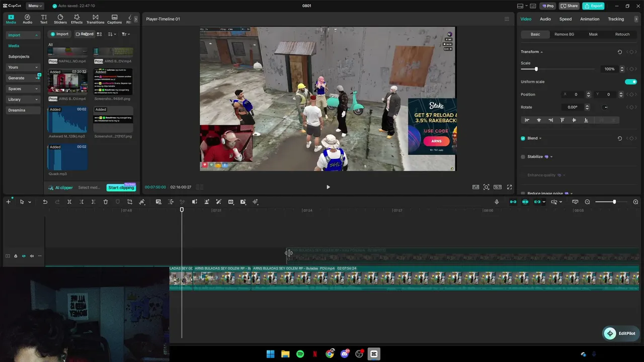Image resolution: width=644 pixels, height=362 pixels.
Task: Toggle Uniform scale switch
Action: point(631,82)
